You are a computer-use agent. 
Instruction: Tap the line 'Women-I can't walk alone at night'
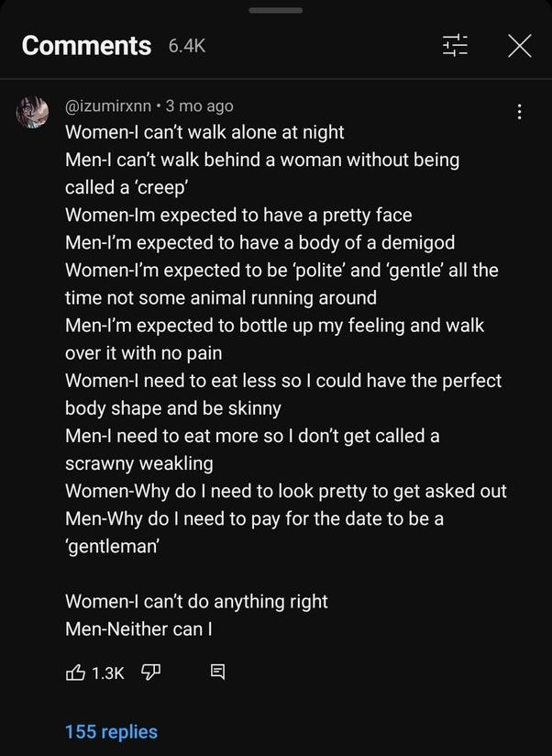click(204, 132)
